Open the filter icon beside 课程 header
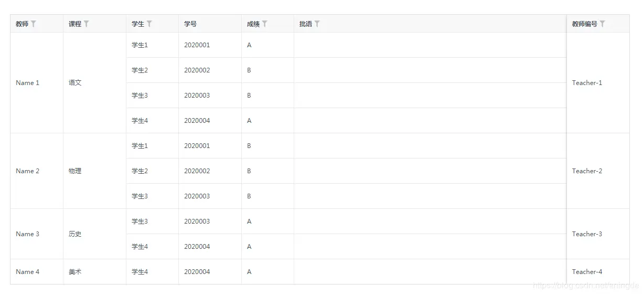 click(x=87, y=24)
